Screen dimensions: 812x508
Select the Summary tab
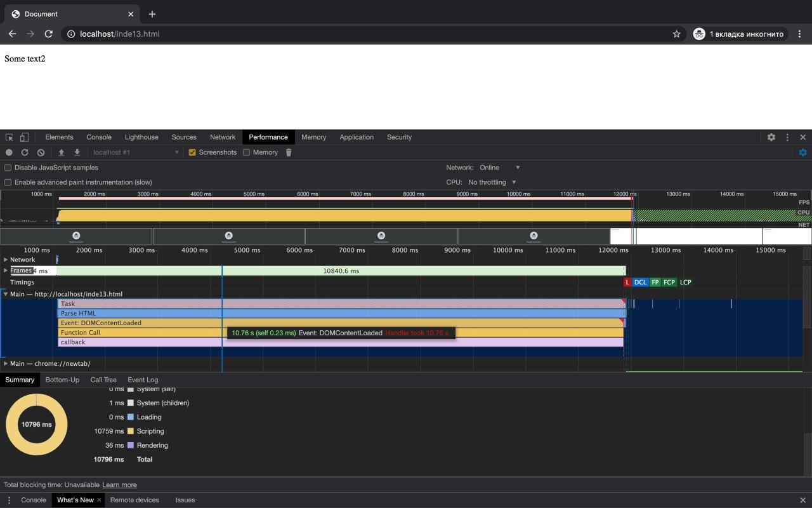20,380
